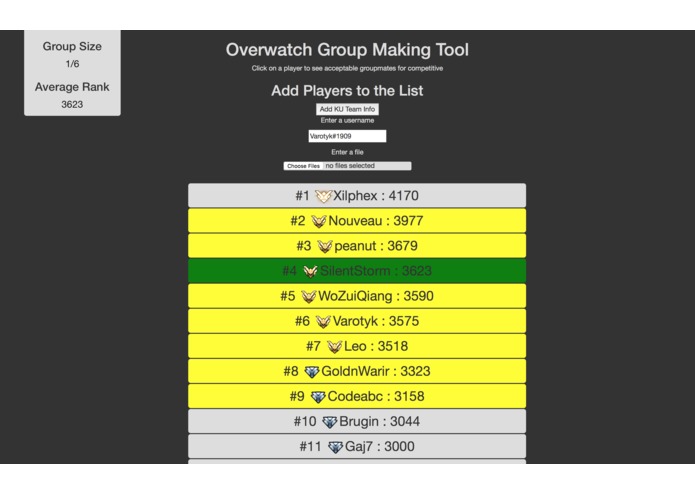Click the Choose Files button
The width and height of the screenshot is (695, 494).
(303, 166)
